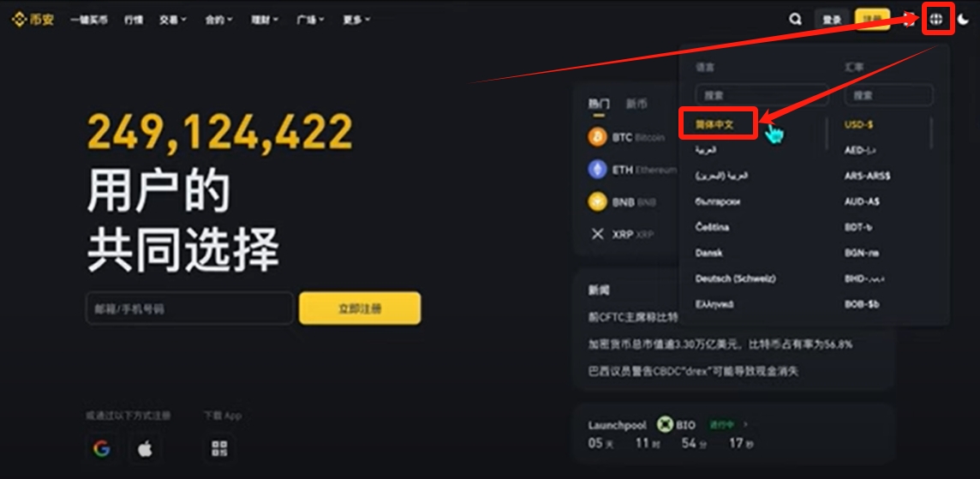This screenshot has width=980, height=479.
Task: Click the language list scrollbar
Action: [x=827, y=133]
